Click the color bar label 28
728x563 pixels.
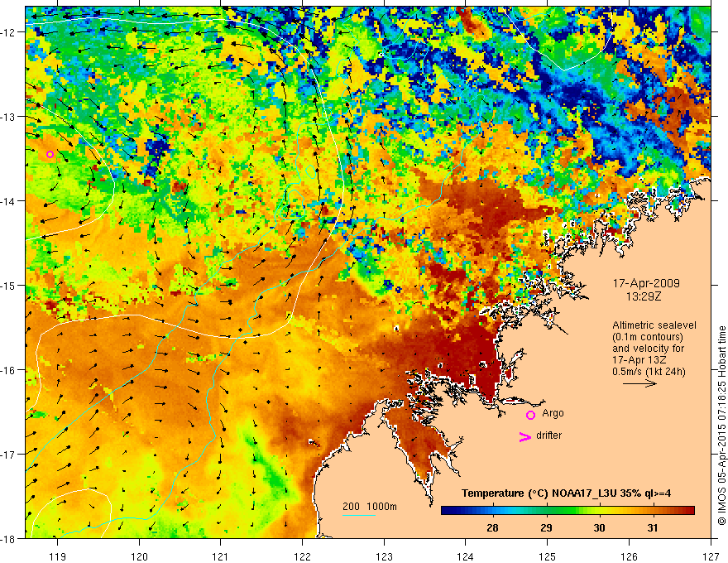coord(492,527)
